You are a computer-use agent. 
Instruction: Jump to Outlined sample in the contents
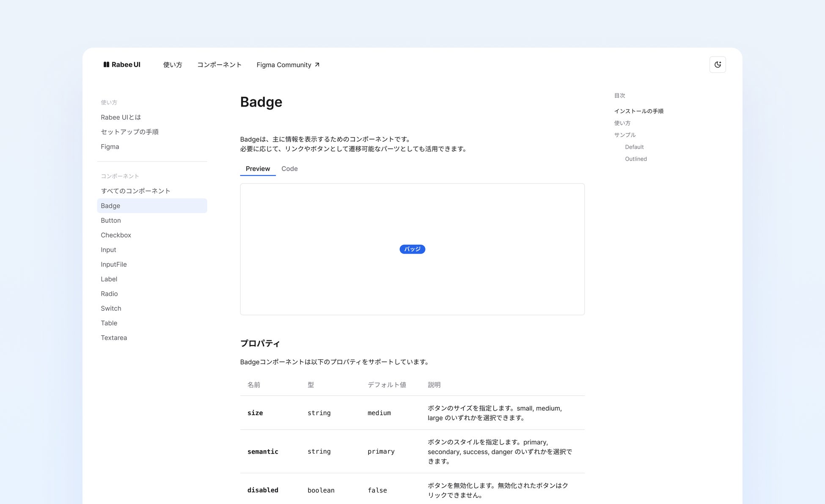tap(635, 159)
